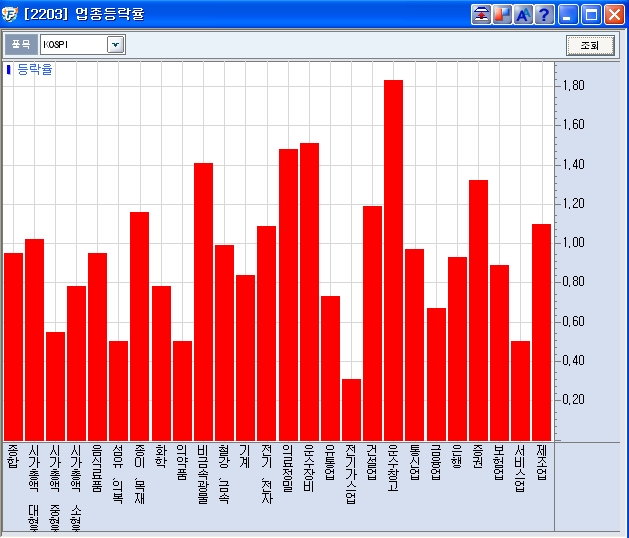The width and height of the screenshot is (629, 538).
Task: Select the 전기가스업 shortest bar
Action: [351, 410]
